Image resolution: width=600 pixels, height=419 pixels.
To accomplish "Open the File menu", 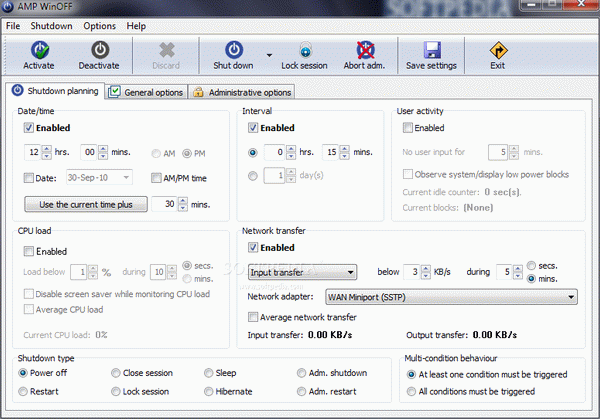I will (x=13, y=26).
